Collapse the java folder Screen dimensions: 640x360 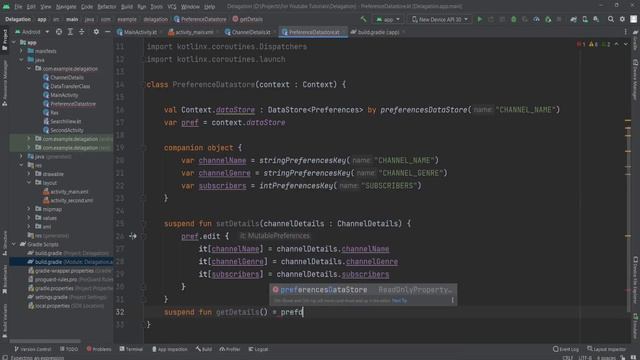pos(22,60)
